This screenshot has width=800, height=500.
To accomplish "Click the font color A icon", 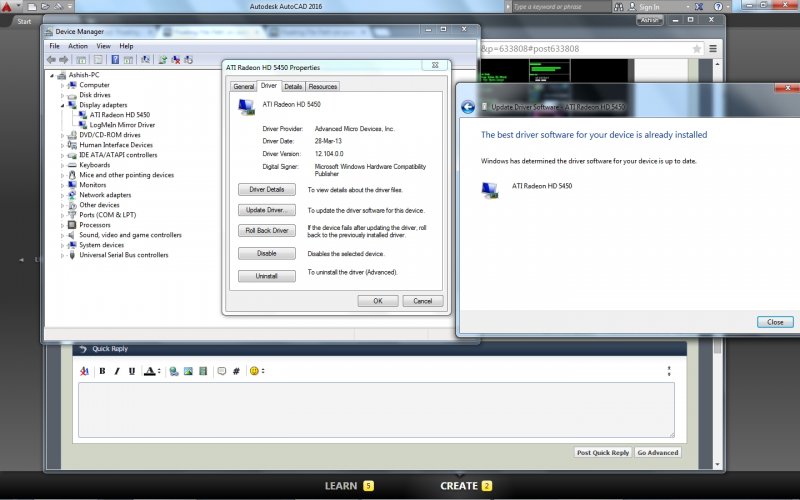I will coord(149,371).
